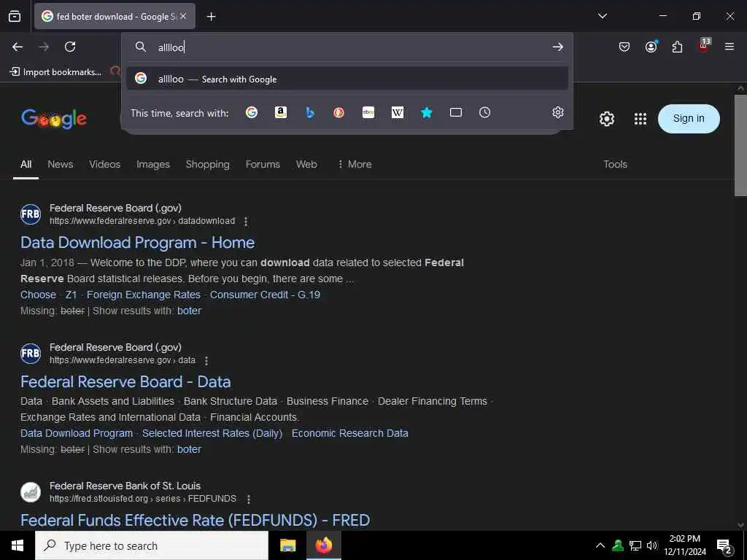Search open tabs using the tab icon
Viewport: 747px width, 560px height.
pos(456,112)
